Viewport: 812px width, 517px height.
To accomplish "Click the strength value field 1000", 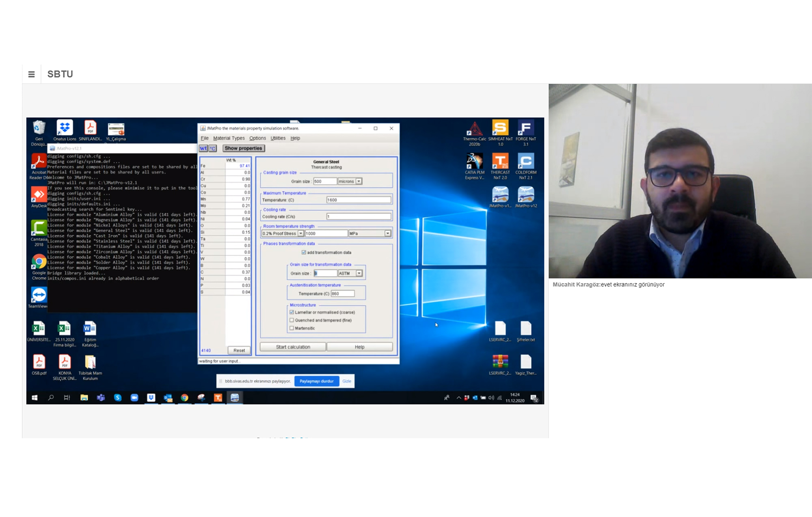I will coord(326,234).
